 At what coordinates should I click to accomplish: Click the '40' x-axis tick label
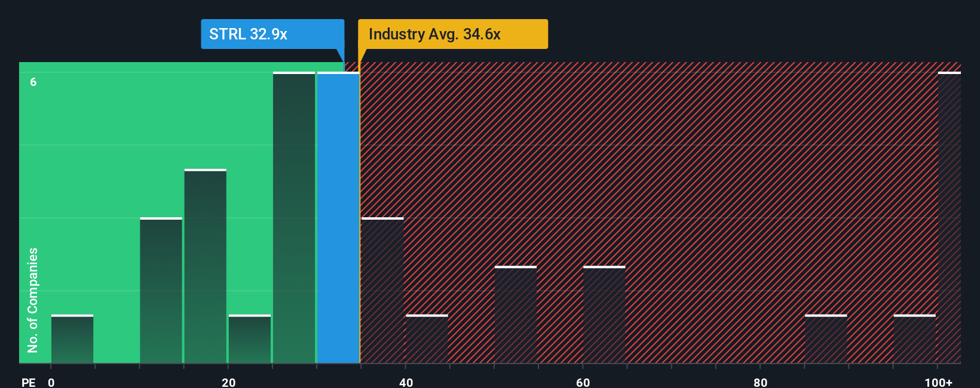[406, 383]
